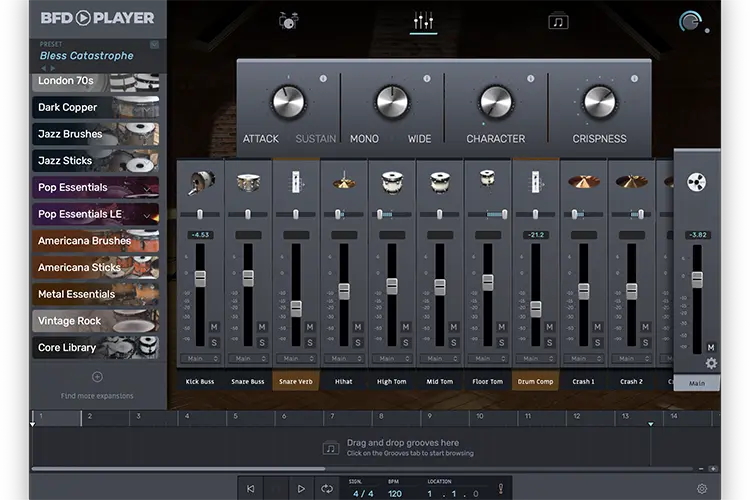The height and width of the screenshot is (500, 750).
Task: Open Hihat output routing dropdown
Action: (344, 358)
